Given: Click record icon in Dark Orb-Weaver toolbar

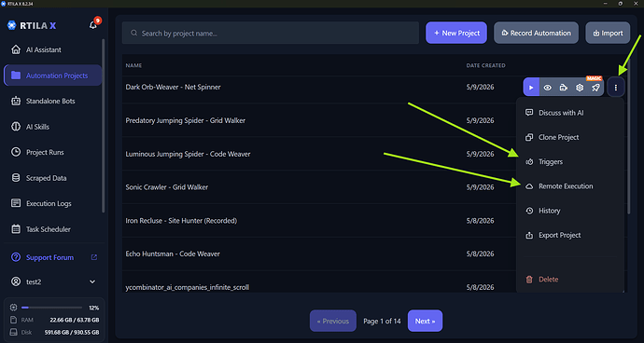Looking at the screenshot, I should (564, 88).
